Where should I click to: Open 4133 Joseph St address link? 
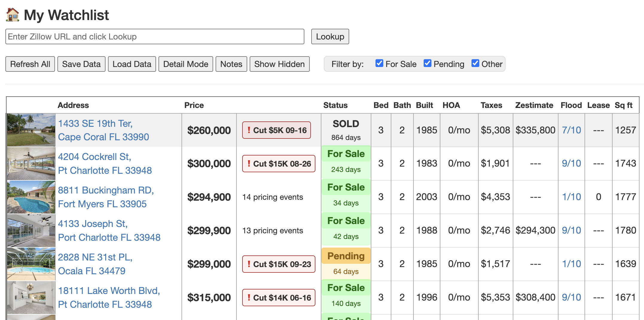coord(109,231)
